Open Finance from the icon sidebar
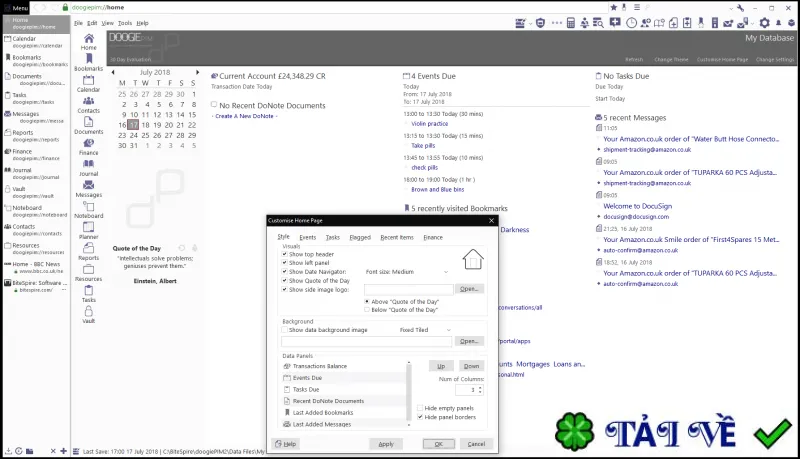Image resolution: width=800 pixels, height=459 pixels. [x=88, y=146]
